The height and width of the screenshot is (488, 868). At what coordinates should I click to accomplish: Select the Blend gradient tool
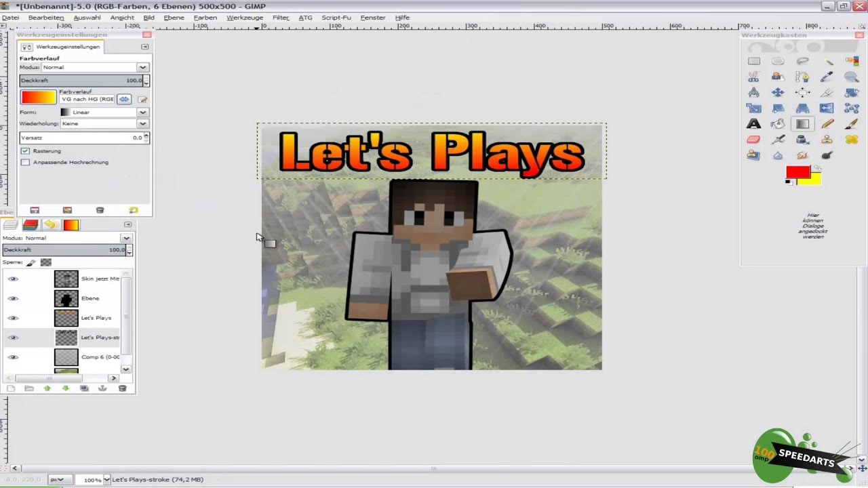(802, 124)
